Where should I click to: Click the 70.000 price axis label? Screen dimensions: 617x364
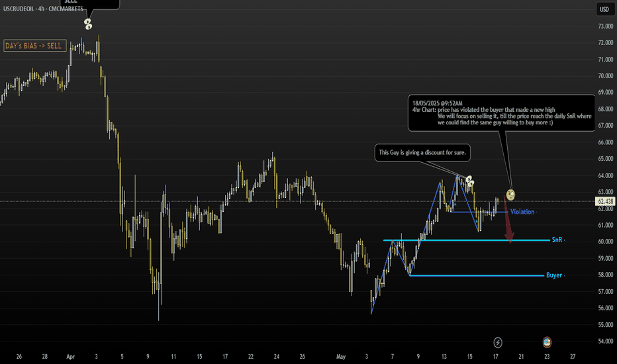pos(606,75)
